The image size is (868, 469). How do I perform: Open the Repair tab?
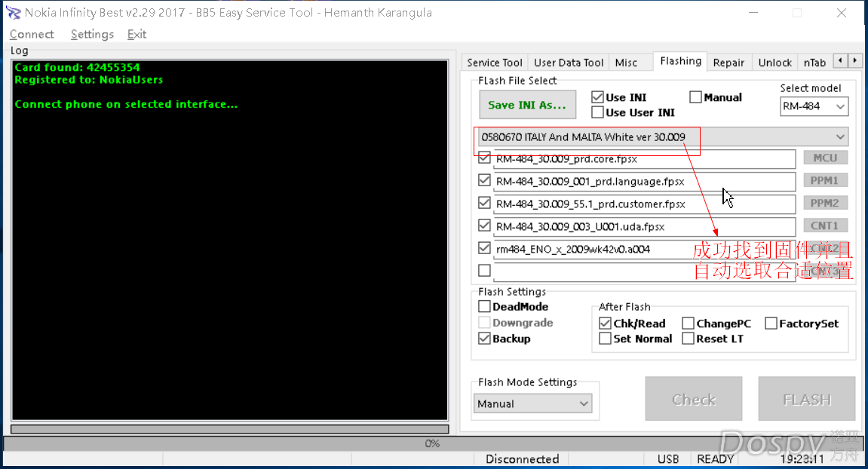[728, 63]
